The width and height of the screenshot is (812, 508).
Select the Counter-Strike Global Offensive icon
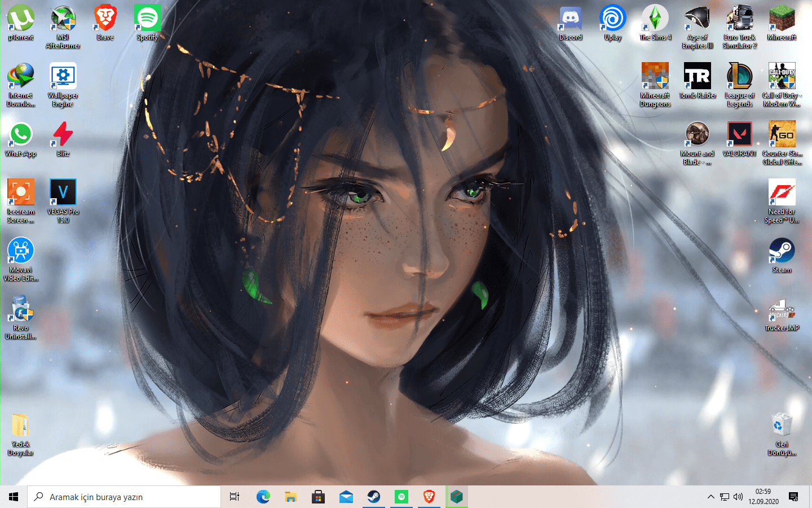pyautogui.click(x=782, y=143)
